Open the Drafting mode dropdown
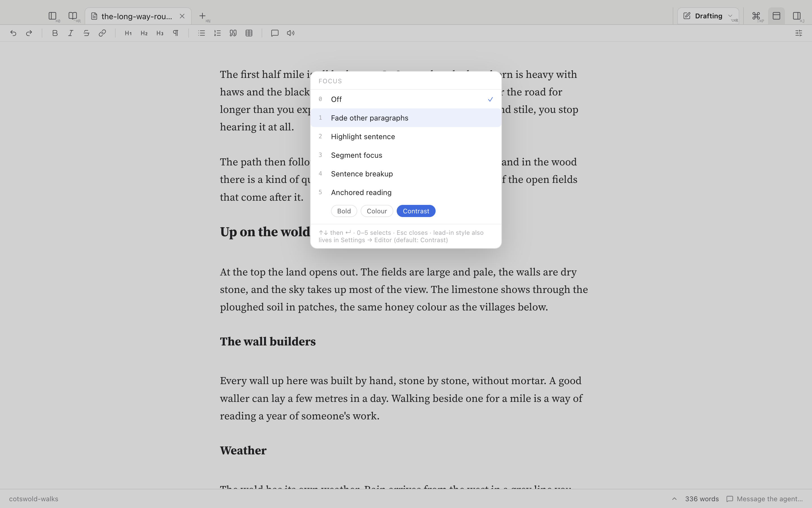 [708, 16]
